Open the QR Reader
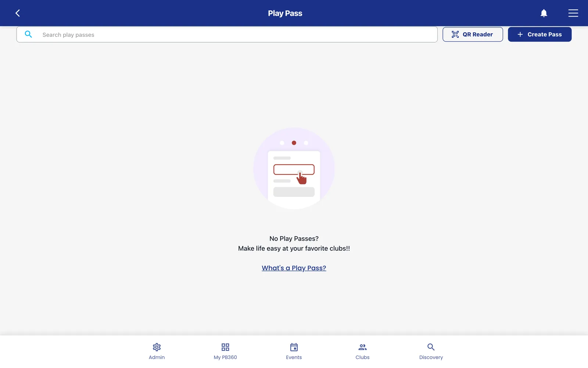588x368 pixels. (473, 34)
